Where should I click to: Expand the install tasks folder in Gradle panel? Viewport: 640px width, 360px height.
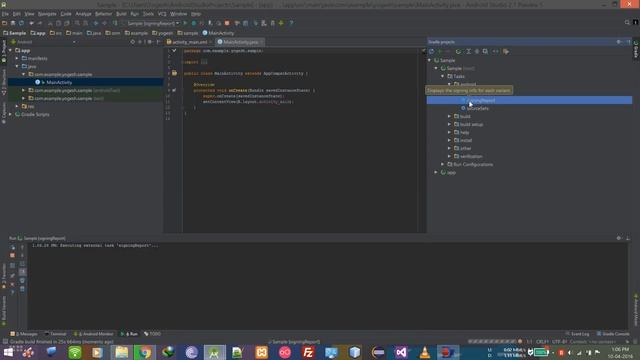(x=449, y=140)
